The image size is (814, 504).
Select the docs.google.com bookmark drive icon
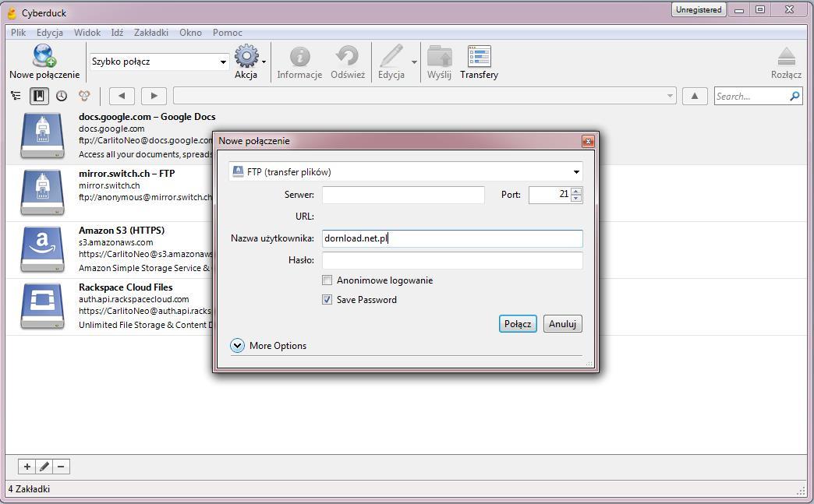43,136
